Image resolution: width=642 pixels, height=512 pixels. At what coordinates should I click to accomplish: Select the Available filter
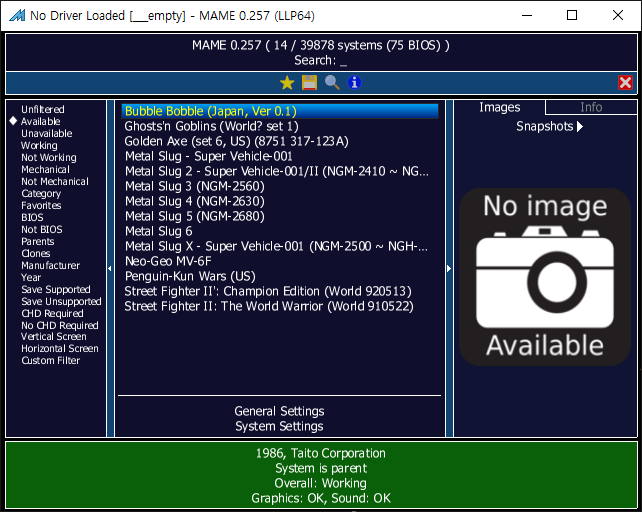(x=41, y=121)
